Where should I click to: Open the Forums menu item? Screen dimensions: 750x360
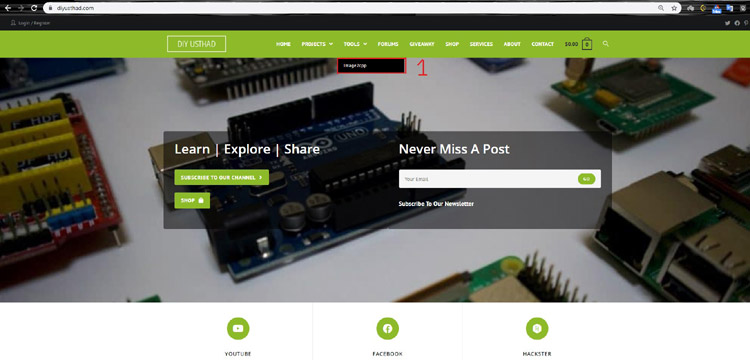(388, 44)
